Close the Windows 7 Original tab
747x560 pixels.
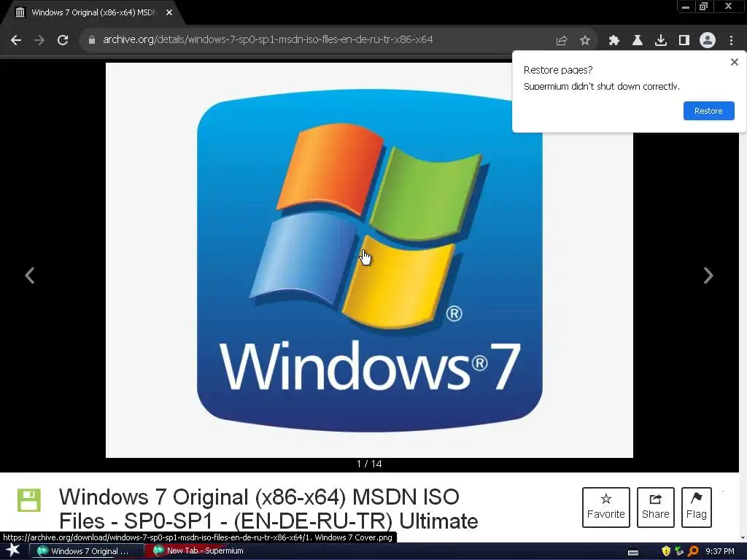point(169,13)
